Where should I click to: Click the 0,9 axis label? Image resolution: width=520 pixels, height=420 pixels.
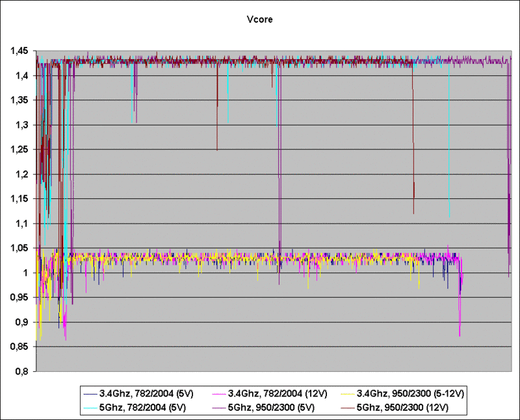click(x=21, y=322)
